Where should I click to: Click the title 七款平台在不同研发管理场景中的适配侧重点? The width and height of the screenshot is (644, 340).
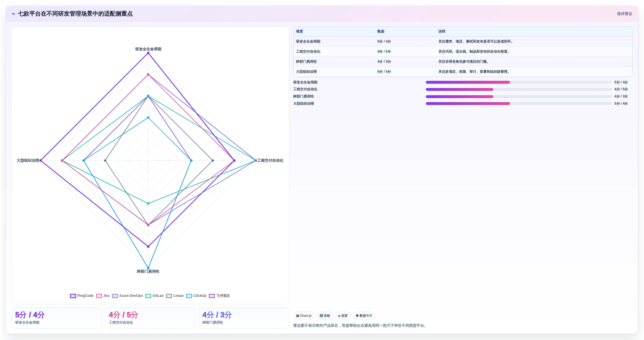(75, 14)
